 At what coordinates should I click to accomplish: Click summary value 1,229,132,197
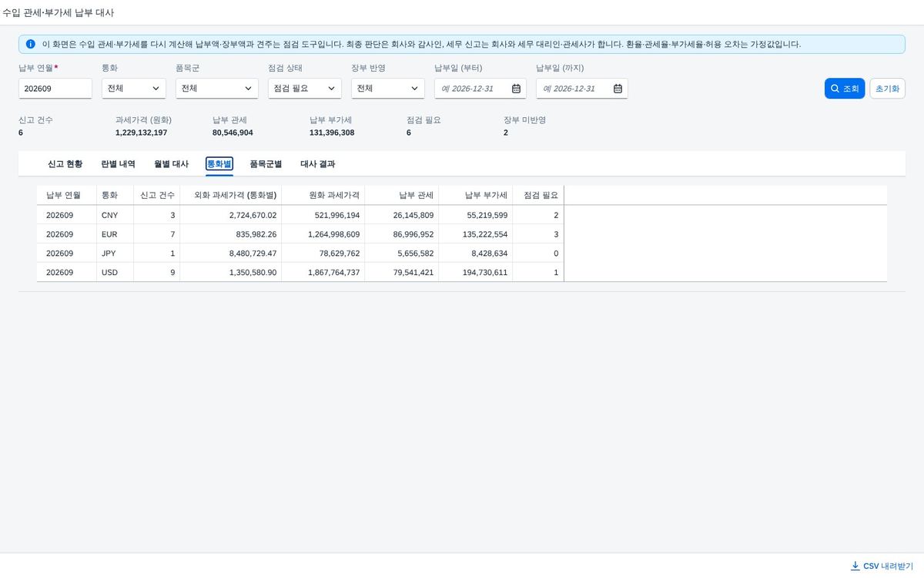click(x=142, y=133)
